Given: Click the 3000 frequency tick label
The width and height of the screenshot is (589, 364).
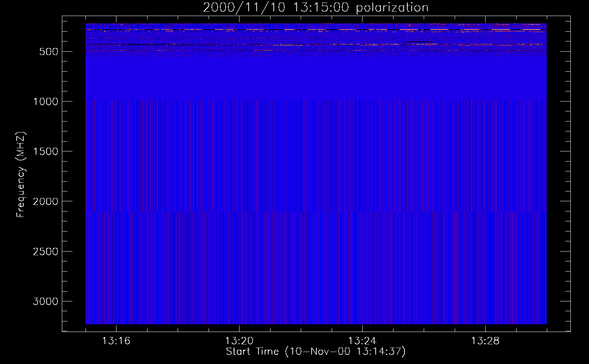Looking at the screenshot, I should pos(45,301).
